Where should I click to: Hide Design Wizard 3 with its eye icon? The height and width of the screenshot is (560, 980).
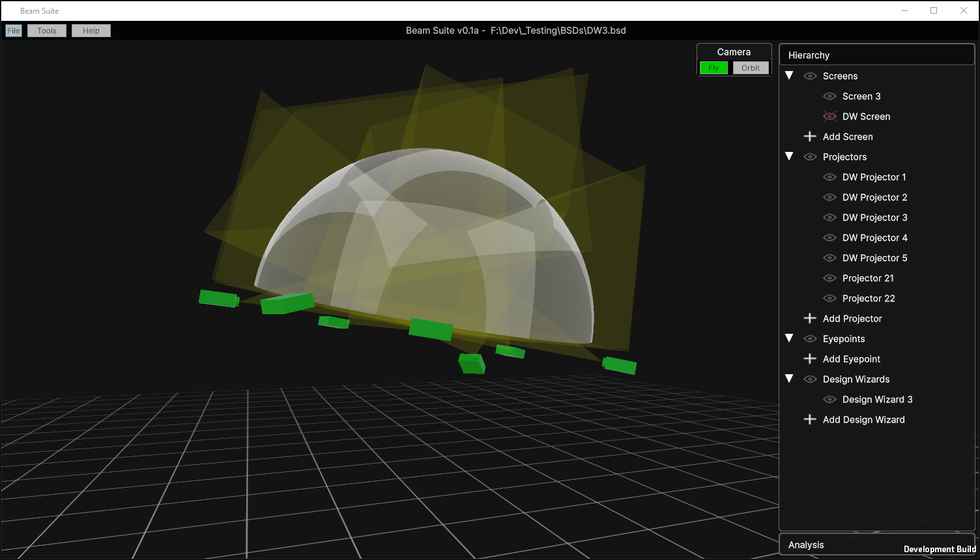coord(829,399)
